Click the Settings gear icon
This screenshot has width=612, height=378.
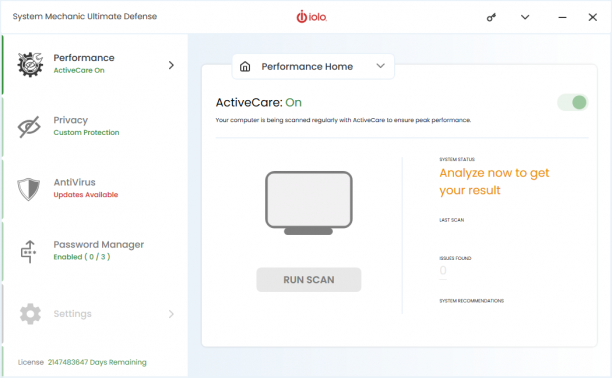pos(30,314)
